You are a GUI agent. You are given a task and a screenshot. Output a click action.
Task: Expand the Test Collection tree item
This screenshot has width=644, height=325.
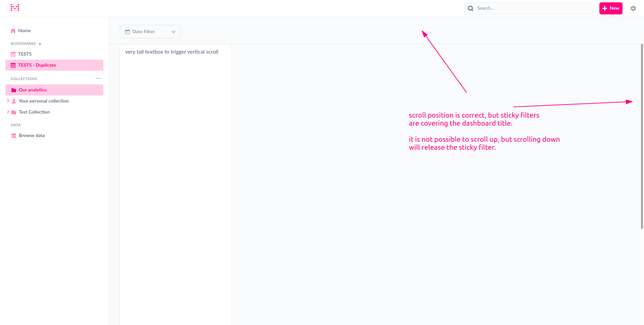point(7,112)
